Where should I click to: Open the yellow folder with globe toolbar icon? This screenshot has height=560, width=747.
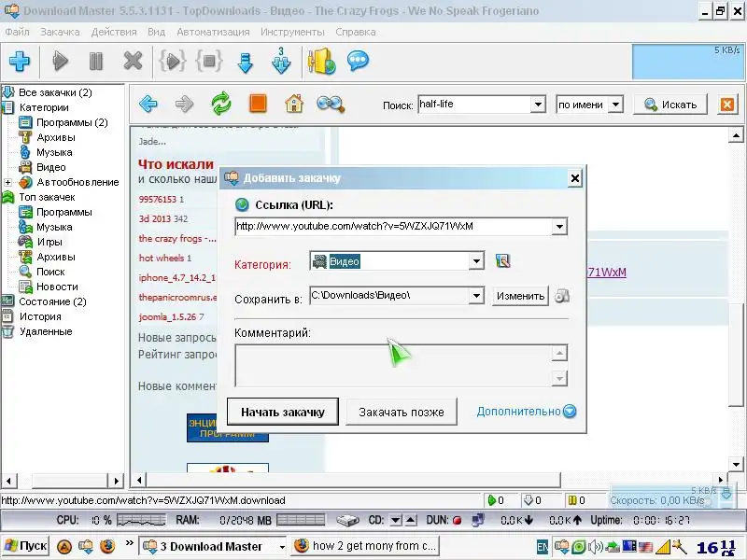click(x=321, y=61)
